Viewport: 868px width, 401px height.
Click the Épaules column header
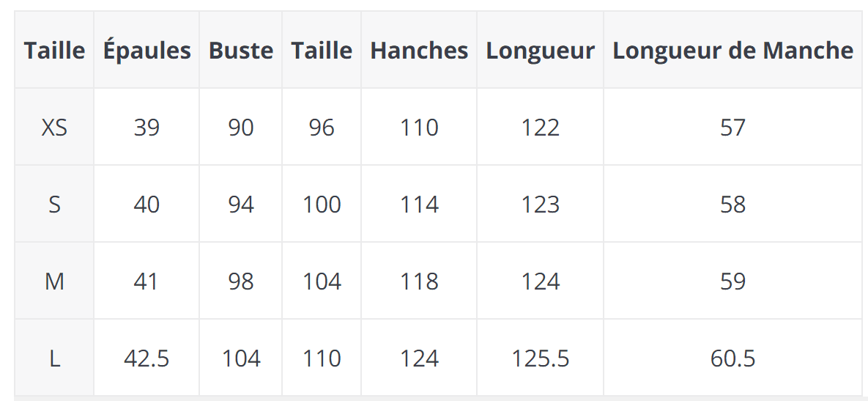(146, 51)
